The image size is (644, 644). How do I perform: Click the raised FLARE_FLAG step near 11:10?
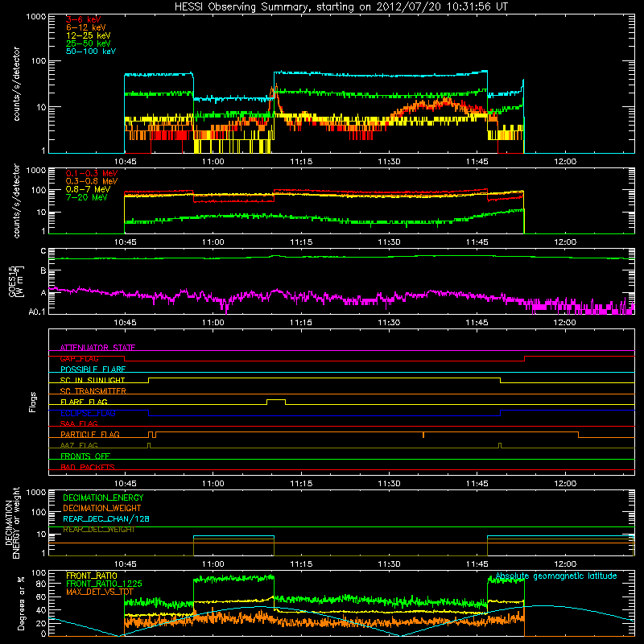[276, 400]
